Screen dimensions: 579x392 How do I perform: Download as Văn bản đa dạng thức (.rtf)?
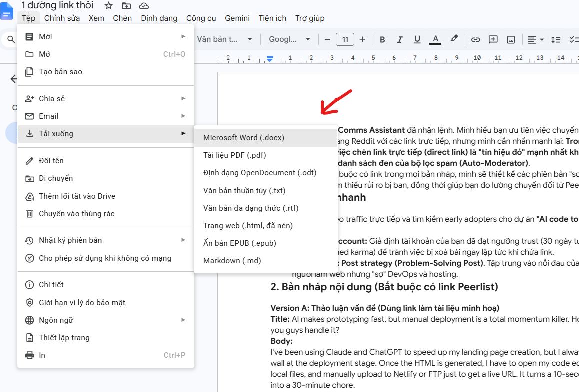click(266, 208)
